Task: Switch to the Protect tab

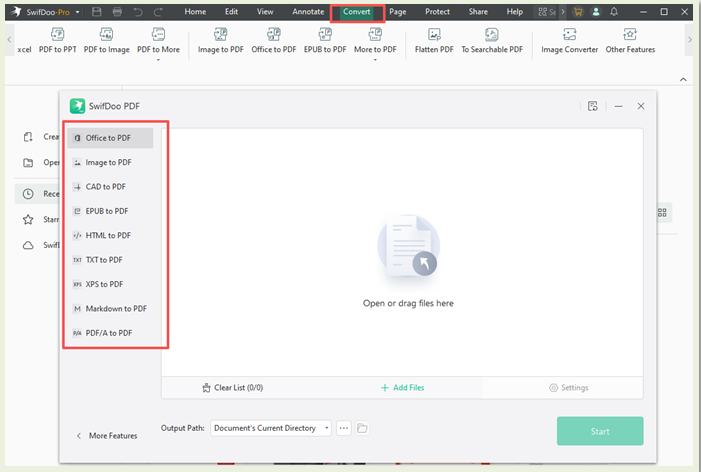Action: click(x=437, y=12)
